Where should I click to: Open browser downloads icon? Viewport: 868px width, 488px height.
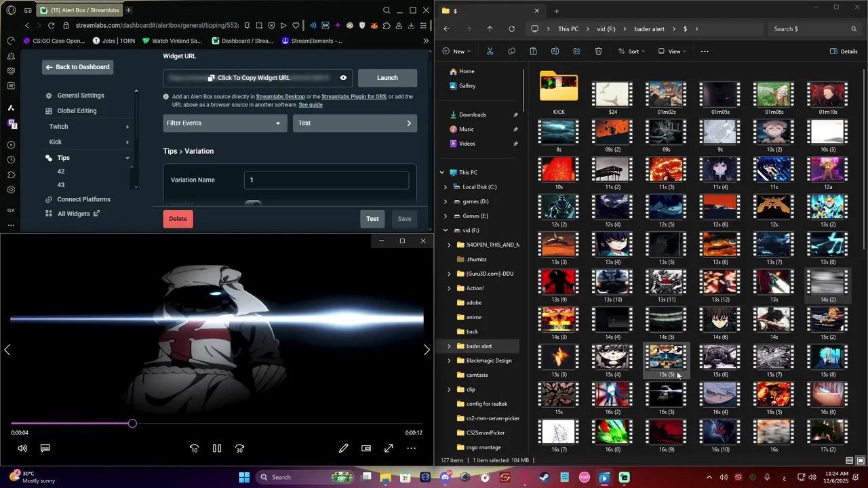[412, 26]
